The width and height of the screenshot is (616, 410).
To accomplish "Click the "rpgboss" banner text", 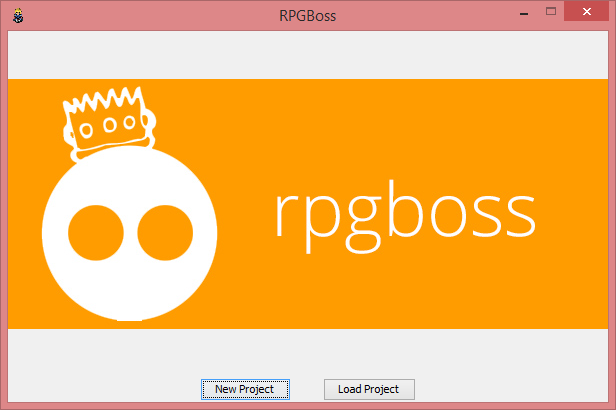I will point(405,216).
